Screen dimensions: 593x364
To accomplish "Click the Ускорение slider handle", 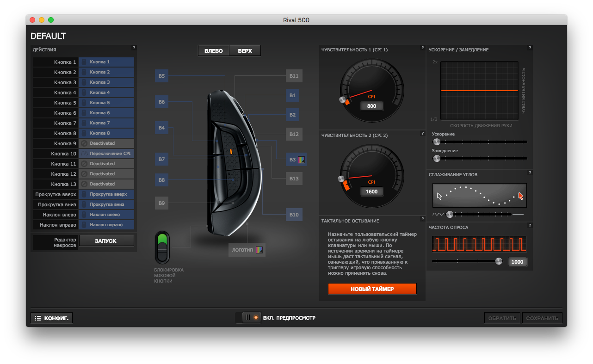I will (436, 142).
